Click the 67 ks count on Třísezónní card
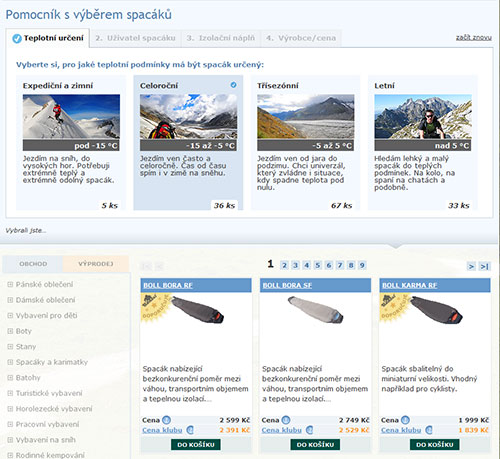Viewport: 500px width, 459px height. 341,205
